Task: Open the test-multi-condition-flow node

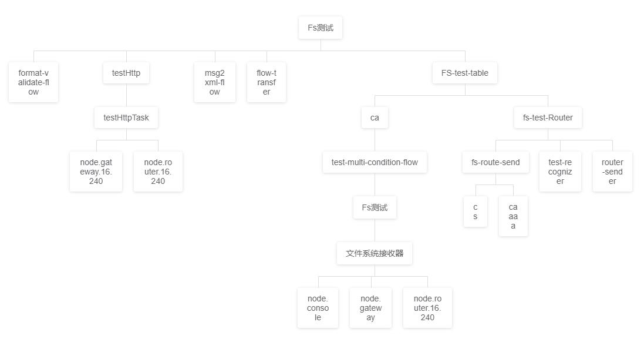Action: pos(375,162)
